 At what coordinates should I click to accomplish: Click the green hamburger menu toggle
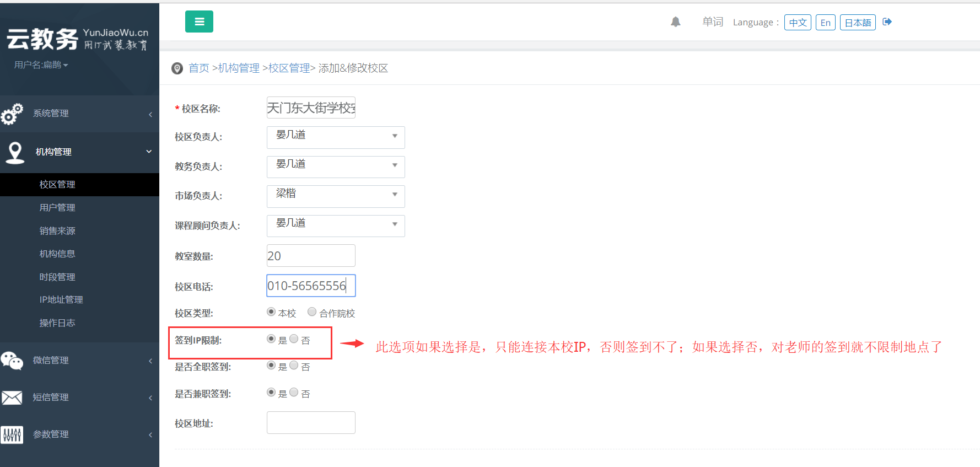[199, 22]
